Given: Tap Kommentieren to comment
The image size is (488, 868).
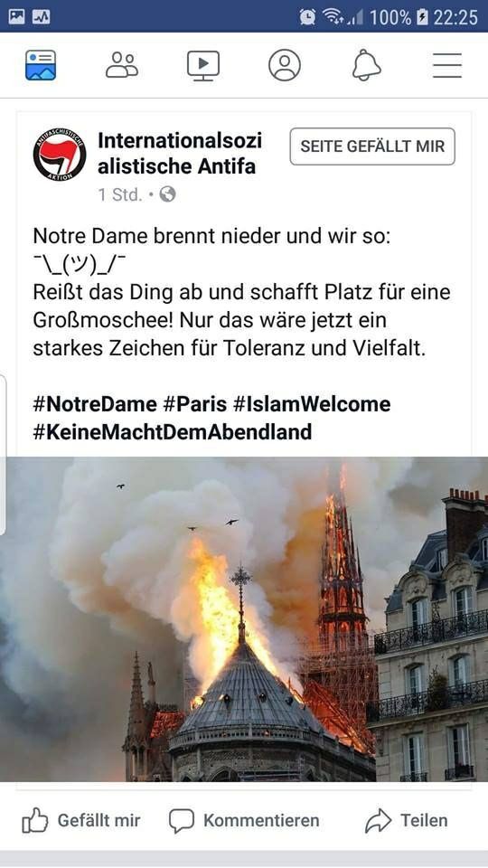Looking at the screenshot, I should (244, 820).
